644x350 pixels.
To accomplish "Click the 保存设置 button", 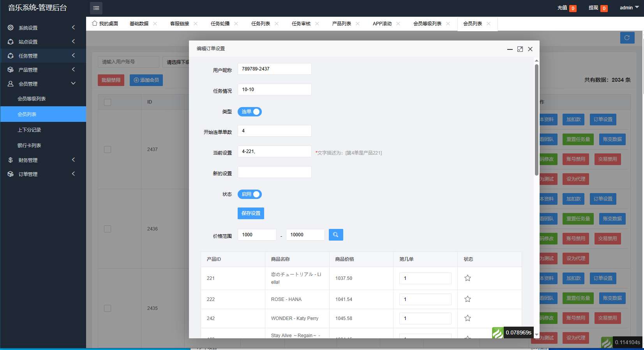I will coord(251,213).
